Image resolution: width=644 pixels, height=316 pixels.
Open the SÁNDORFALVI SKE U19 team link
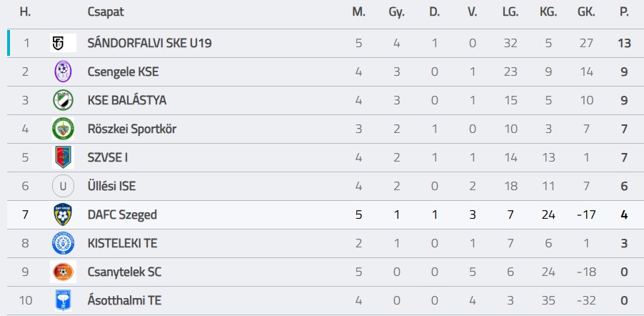(149, 43)
